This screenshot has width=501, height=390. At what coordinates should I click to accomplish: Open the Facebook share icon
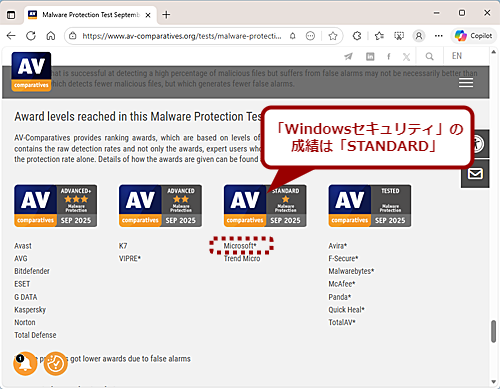389,56
